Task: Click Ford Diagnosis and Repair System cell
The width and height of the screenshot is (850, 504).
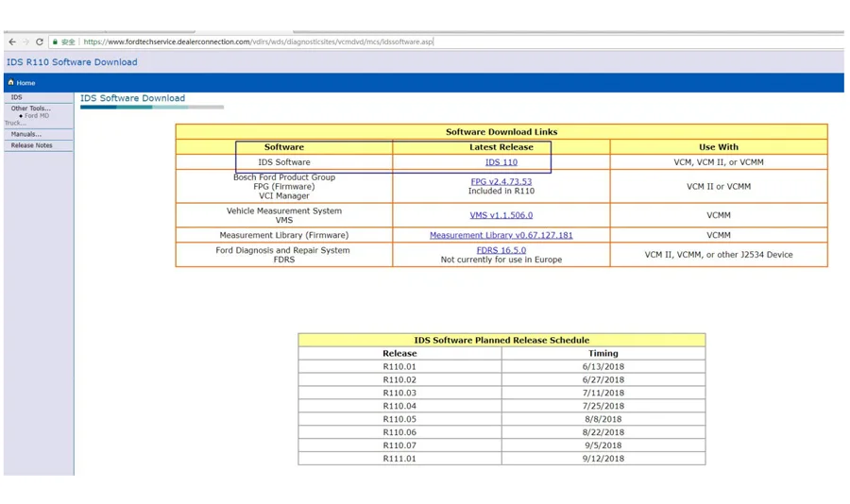Action: click(x=284, y=255)
